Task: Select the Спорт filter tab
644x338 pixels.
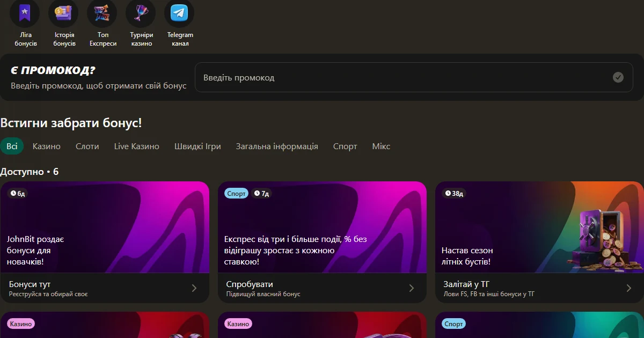Action: click(345, 146)
